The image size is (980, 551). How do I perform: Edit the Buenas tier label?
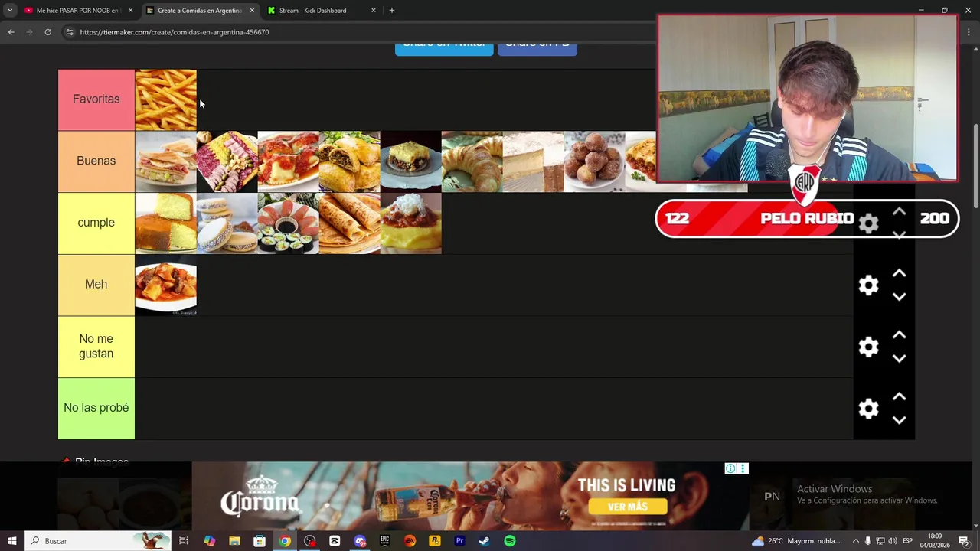(x=96, y=161)
